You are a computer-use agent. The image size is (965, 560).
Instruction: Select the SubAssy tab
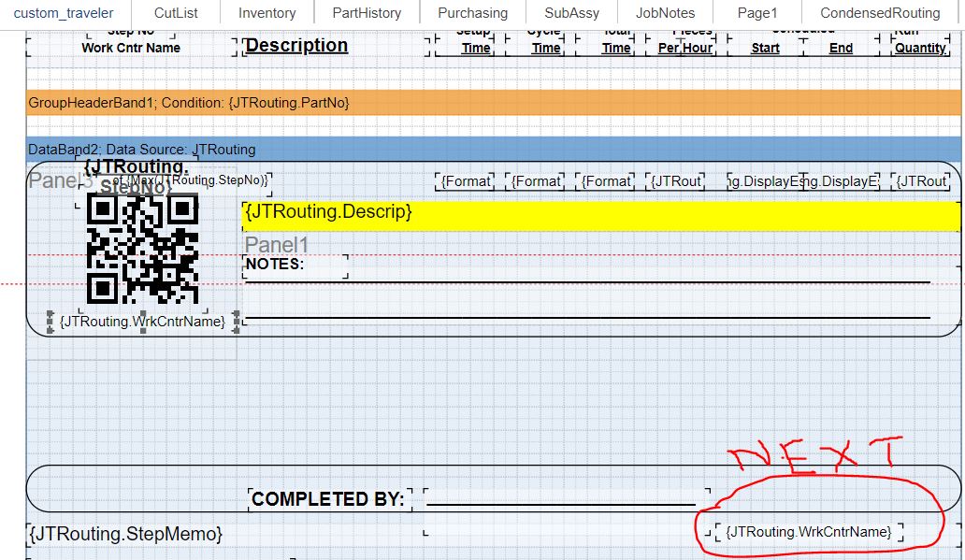571,13
